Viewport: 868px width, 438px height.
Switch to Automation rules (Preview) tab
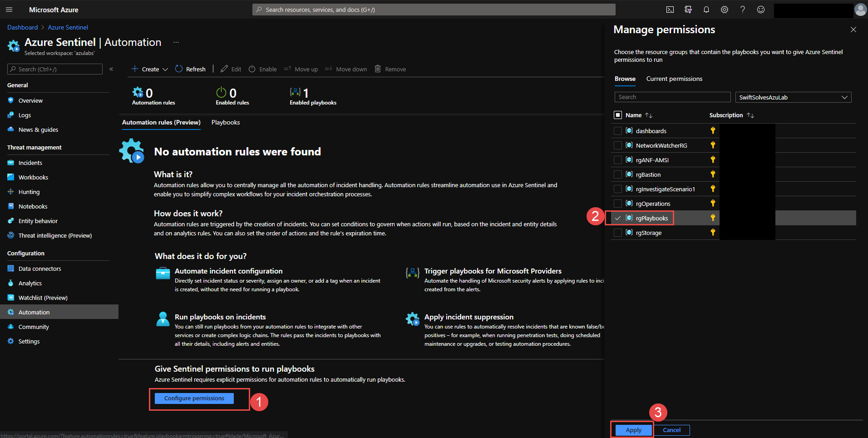click(161, 123)
